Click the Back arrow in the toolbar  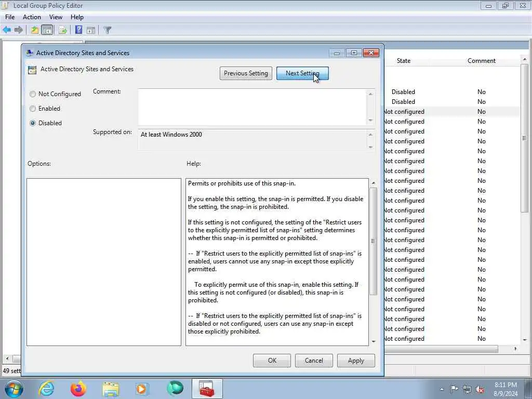(x=7, y=30)
